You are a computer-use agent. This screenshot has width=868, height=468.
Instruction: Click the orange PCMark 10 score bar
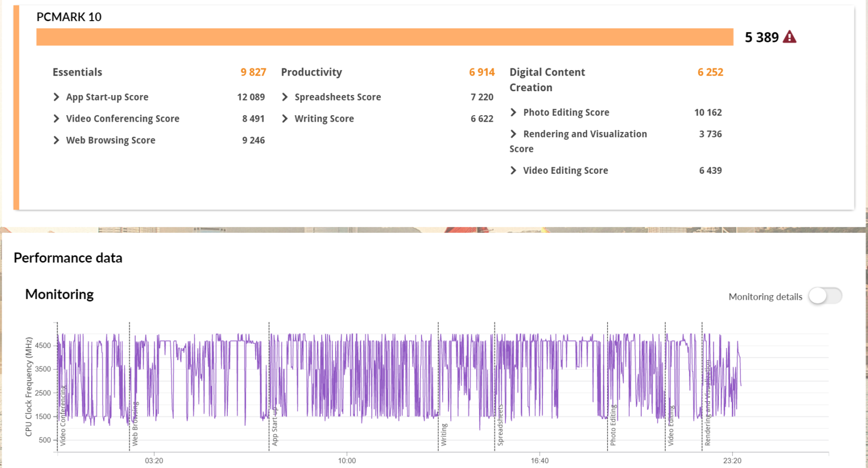click(x=384, y=37)
